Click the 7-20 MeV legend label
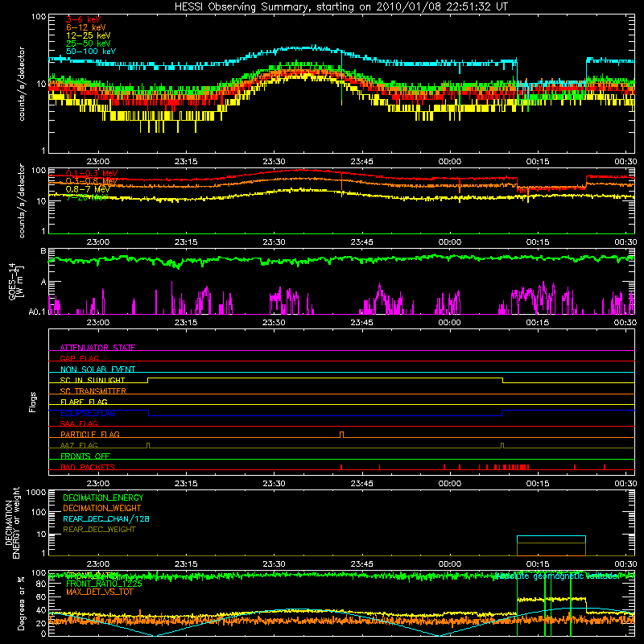The image size is (644, 644). [x=86, y=197]
